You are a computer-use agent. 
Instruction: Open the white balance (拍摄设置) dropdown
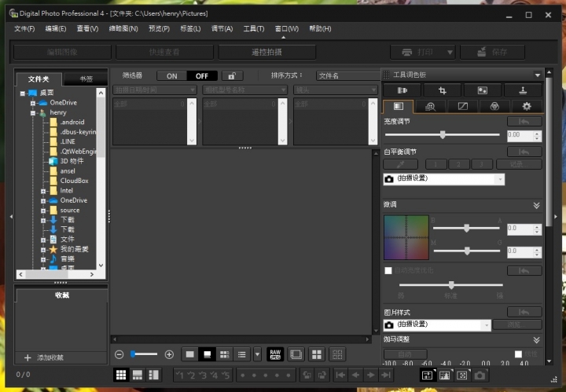444,179
